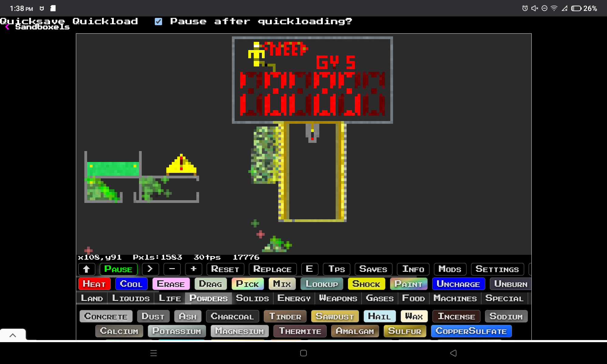607x364 pixels.
Task: Open the Tps settings
Action: (x=336, y=269)
